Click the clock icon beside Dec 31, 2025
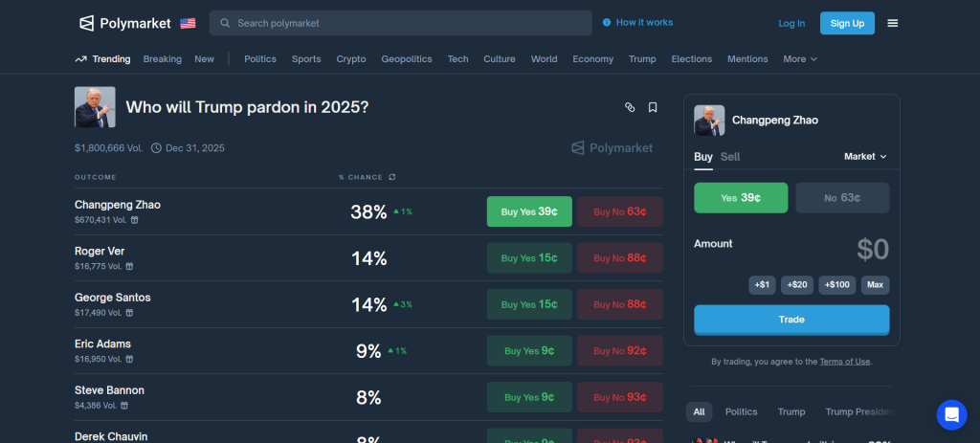This screenshot has width=980, height=443. pyautogui.click(x=156, y=148)
